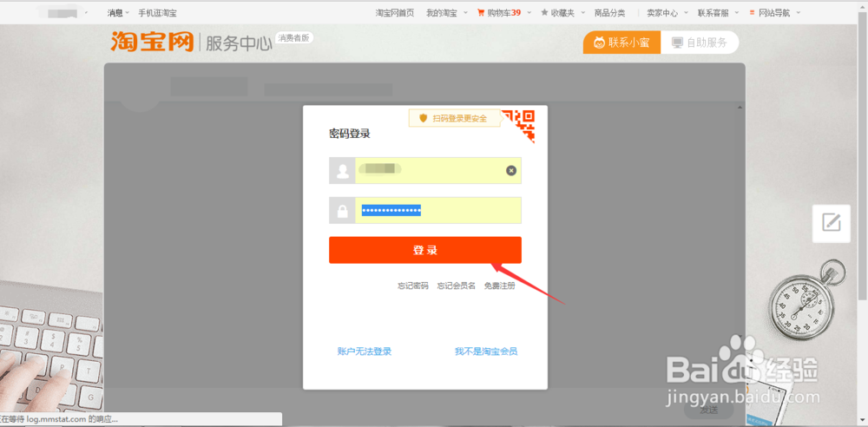The width and height of the screenshot is (868, 427).
Task: Click the 扫码登录更安全 tip banner
Action: pos(454,118)
